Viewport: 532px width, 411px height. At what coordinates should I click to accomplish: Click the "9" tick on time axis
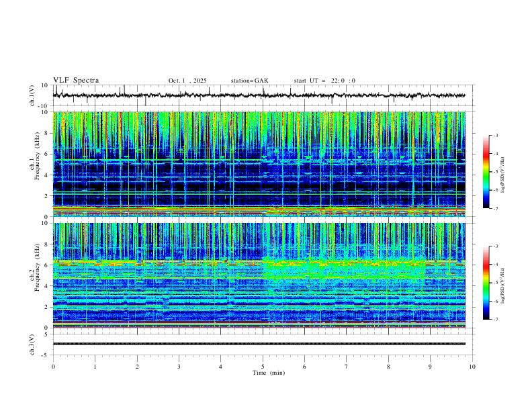coord(430,367)
